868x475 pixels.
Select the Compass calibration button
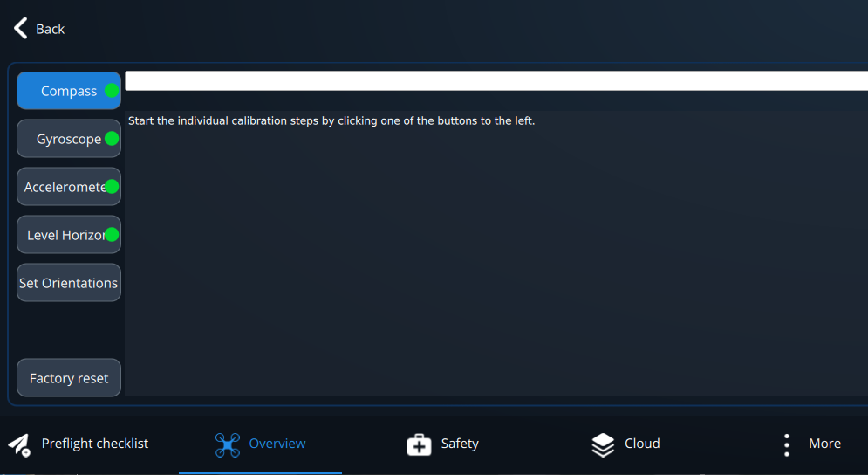69,90
